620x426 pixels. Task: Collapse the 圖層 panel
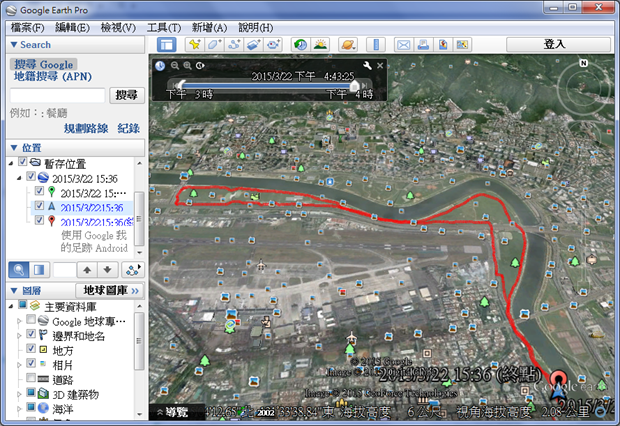[x=14, y=291]
